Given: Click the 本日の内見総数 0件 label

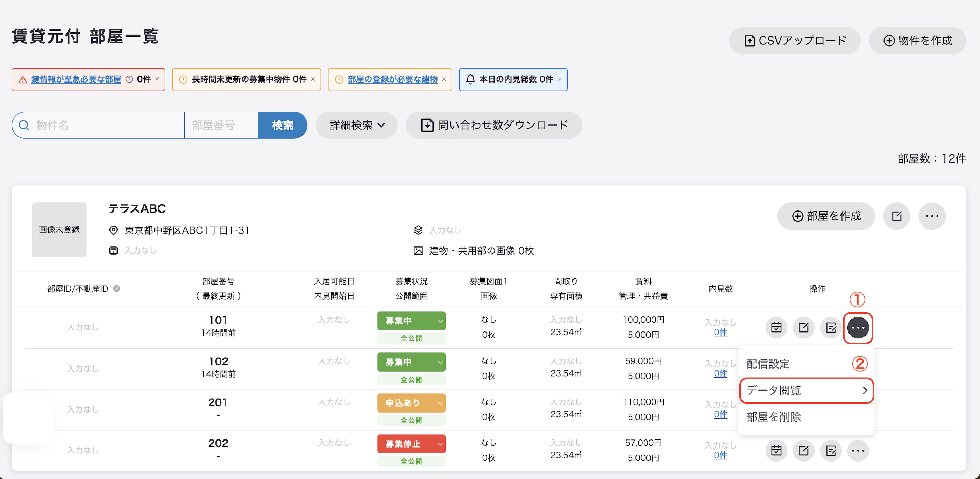Looking at the screenshot, I should pos(516,79).
